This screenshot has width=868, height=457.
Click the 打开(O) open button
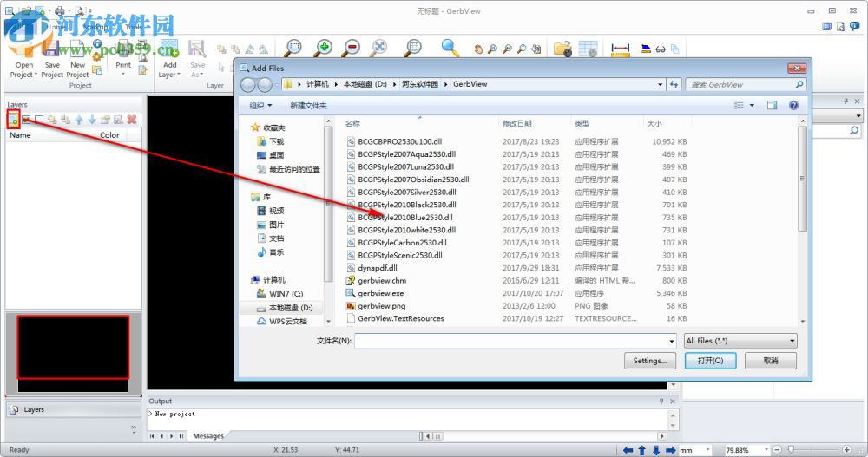point(710,361)
